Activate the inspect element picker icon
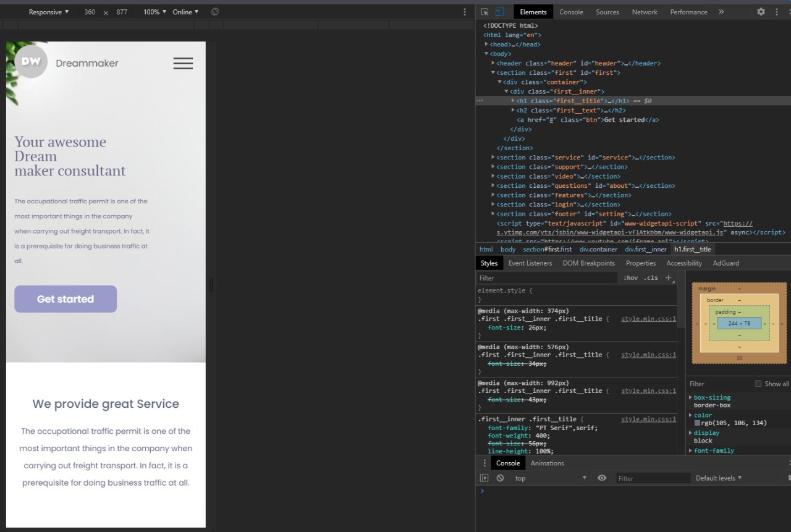The image size is (791, 532). pos(485,12)
